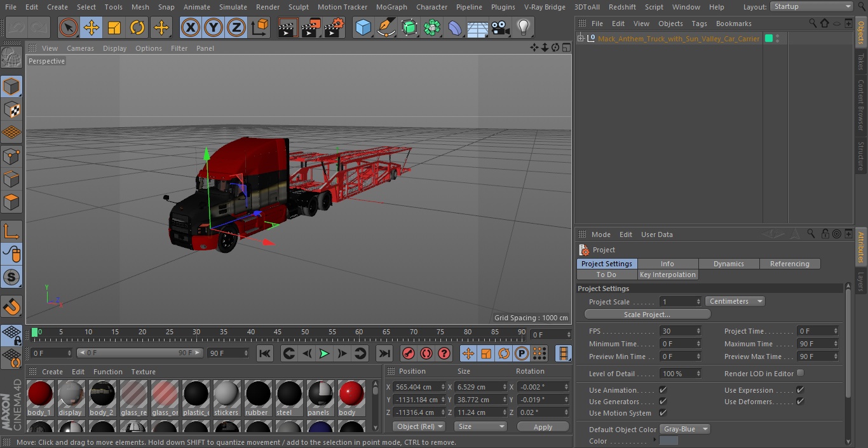Open the Object (Rel) dropdown
868x448 pixels.
point(419,426)
